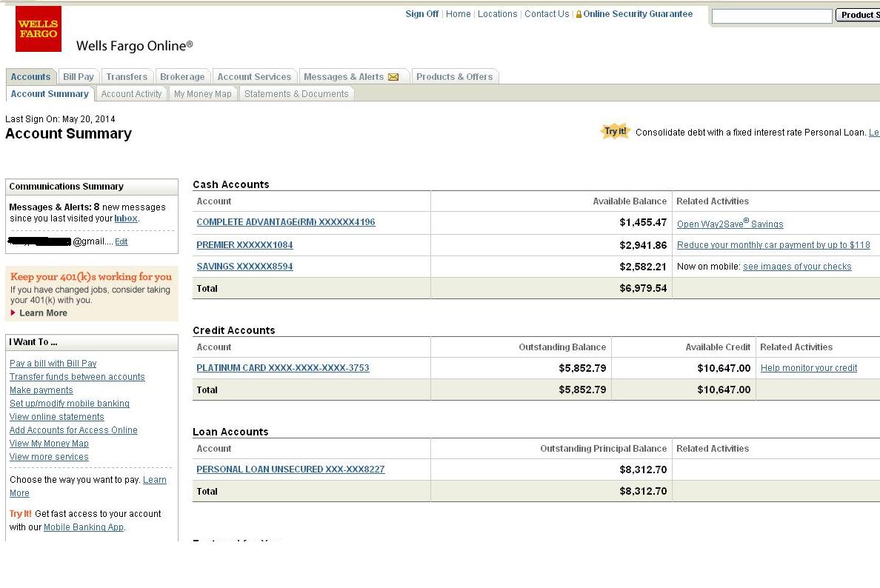The height and width of the screenshot is (588, 880).
Task: Open the Locations link
Action: 497,14
